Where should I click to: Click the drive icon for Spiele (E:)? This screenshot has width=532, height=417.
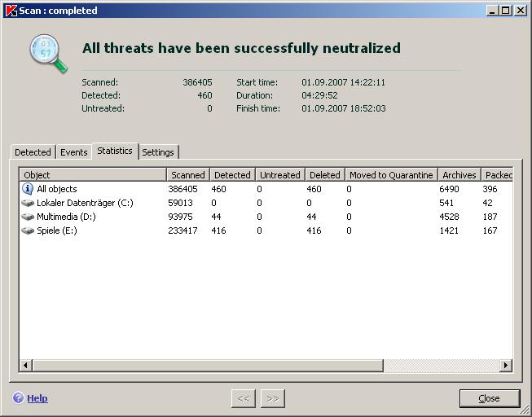coord(28,230)
